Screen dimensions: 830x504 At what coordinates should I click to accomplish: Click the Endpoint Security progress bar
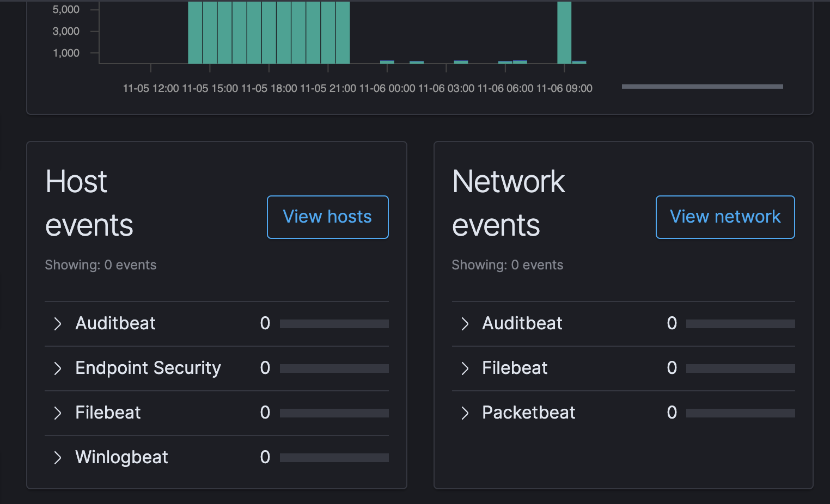pos(334,368)
